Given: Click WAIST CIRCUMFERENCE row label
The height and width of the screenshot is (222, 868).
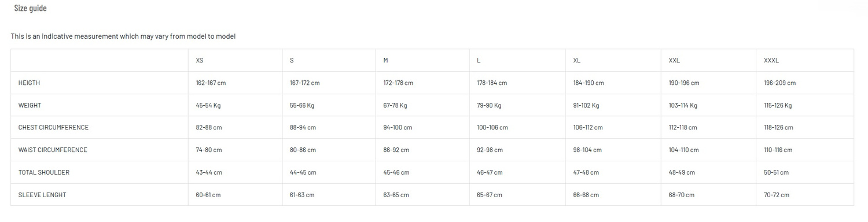Looking at the screenshot, I should coord(53,150).
